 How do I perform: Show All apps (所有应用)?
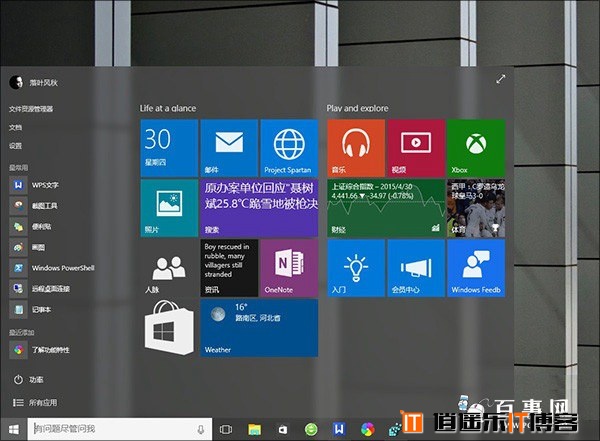(35, 403)
